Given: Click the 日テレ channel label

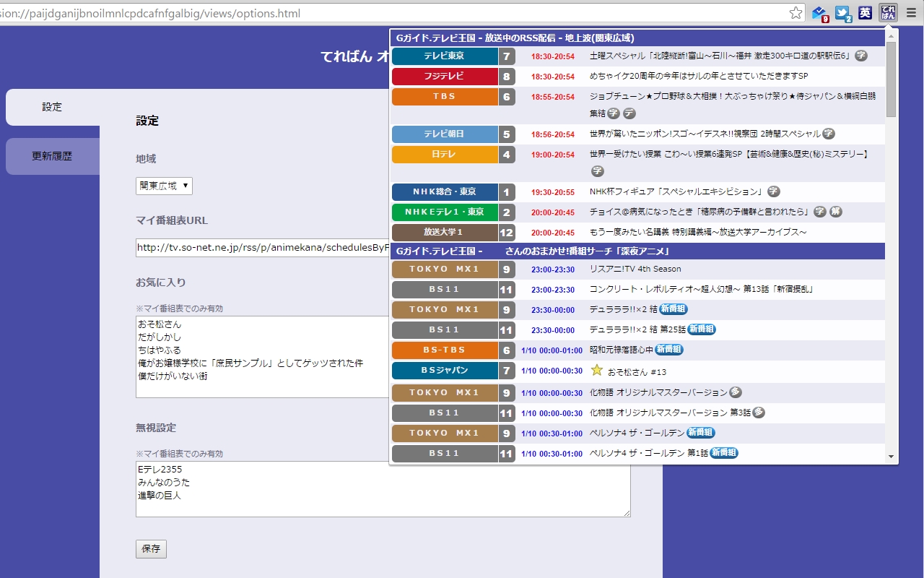Looking at the screenshot, I should [x=445, y=155].
